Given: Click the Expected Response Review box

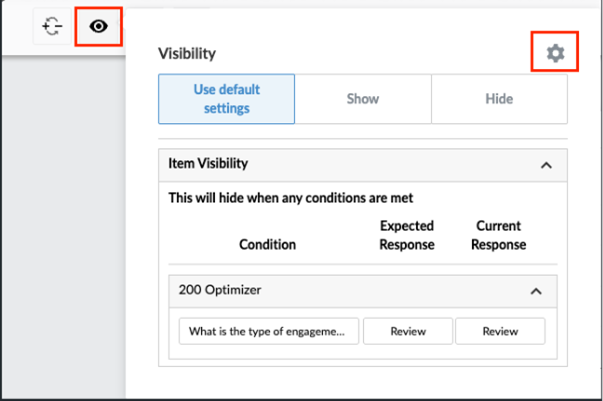Looking at the screenshot, I should [408, 331].
